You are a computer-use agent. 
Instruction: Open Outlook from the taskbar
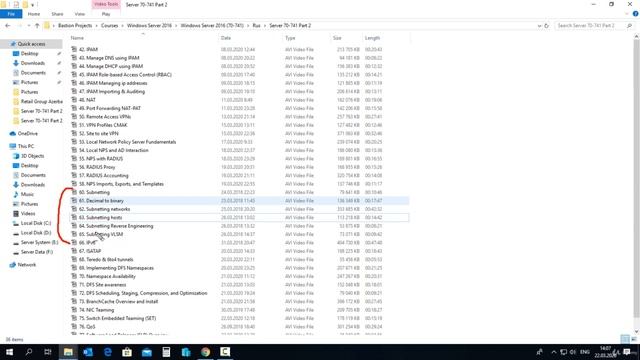point(88,352)
